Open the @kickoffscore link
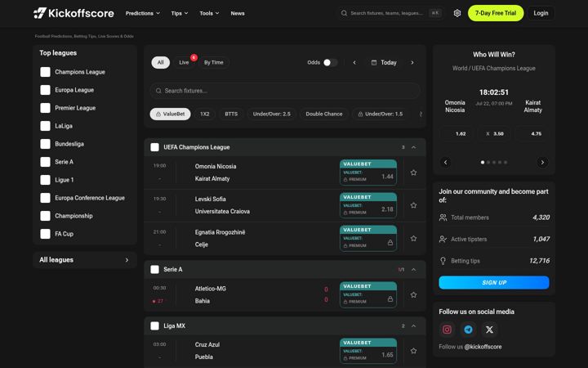Image resolution: width=588 pixels, height=368 pixels. point(483,347)
